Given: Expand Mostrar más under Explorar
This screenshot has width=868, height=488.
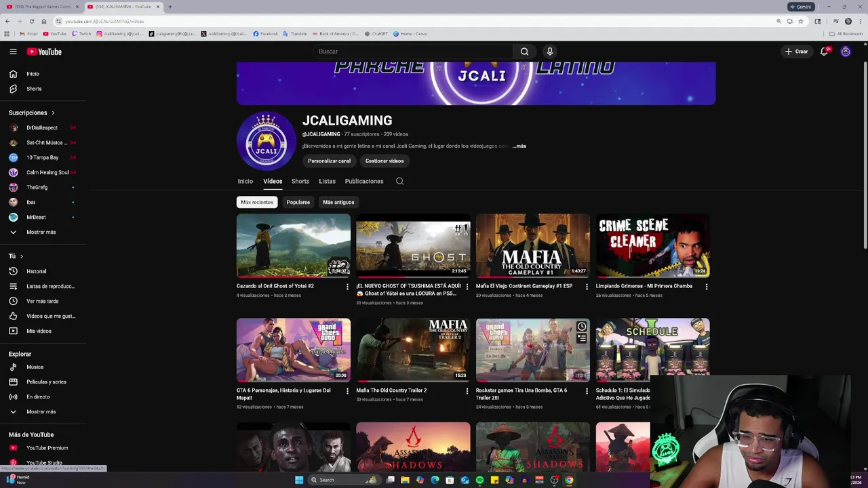Looking at the screenshot, I should [x=41, y=411].
